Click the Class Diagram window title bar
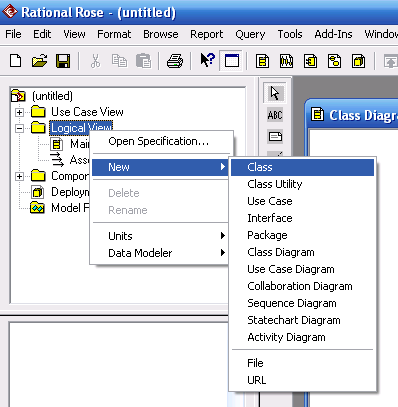The width and height of the screenshot is (398, 407). [x=352, y=115]
